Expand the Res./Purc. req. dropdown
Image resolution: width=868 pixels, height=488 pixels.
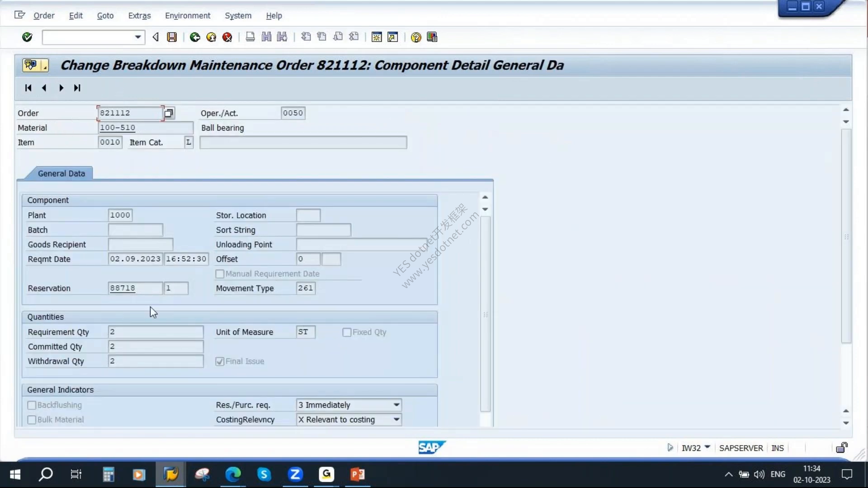(x=396, y=405)
